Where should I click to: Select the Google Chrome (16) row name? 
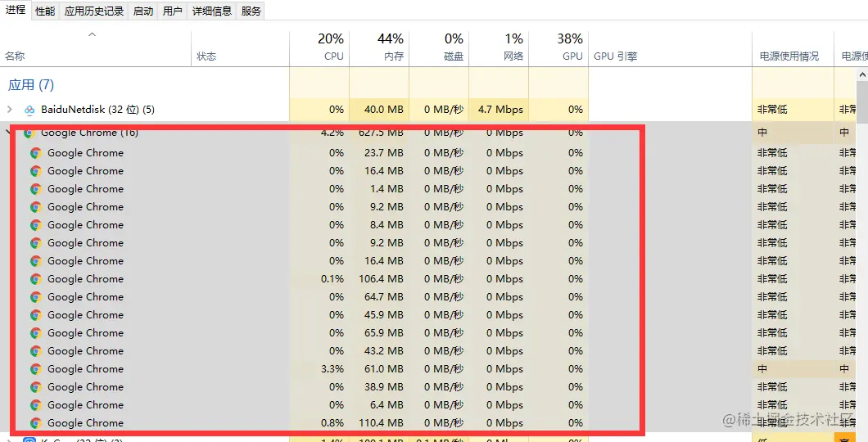90,133
